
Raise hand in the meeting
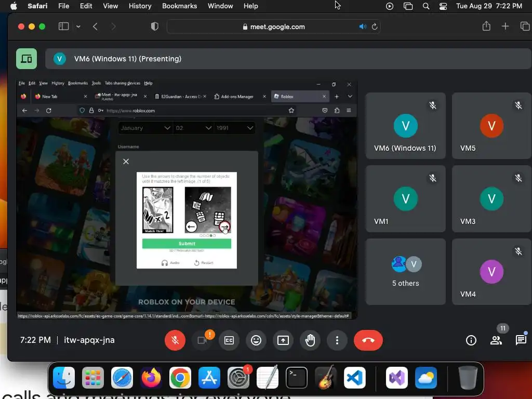tap(310, 340)
